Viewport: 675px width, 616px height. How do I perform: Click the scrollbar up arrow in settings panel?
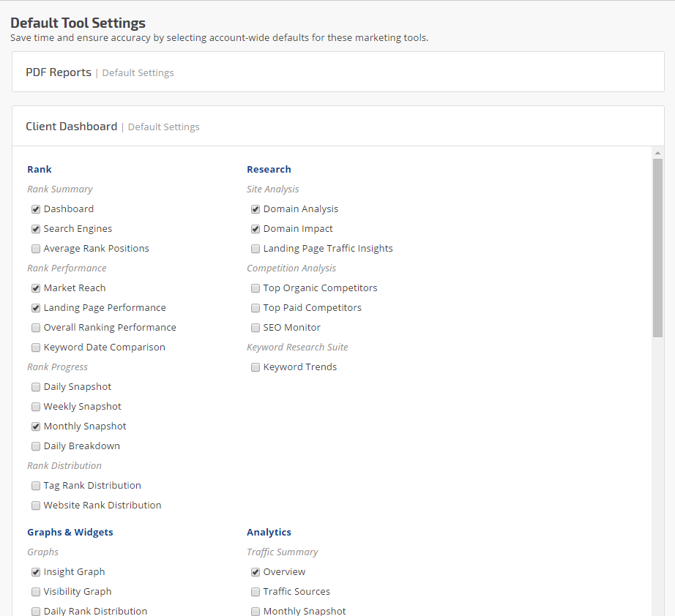(657, 153)
